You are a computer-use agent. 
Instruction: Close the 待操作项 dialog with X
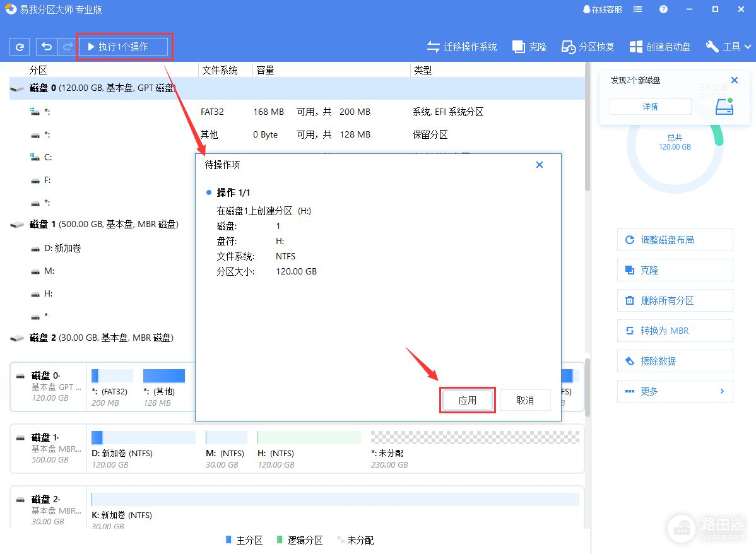click(540, 165)
